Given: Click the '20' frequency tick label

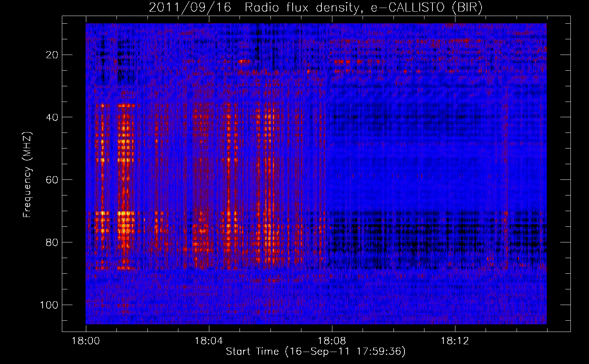Looking at the screenshot, I should click(52, 55).
